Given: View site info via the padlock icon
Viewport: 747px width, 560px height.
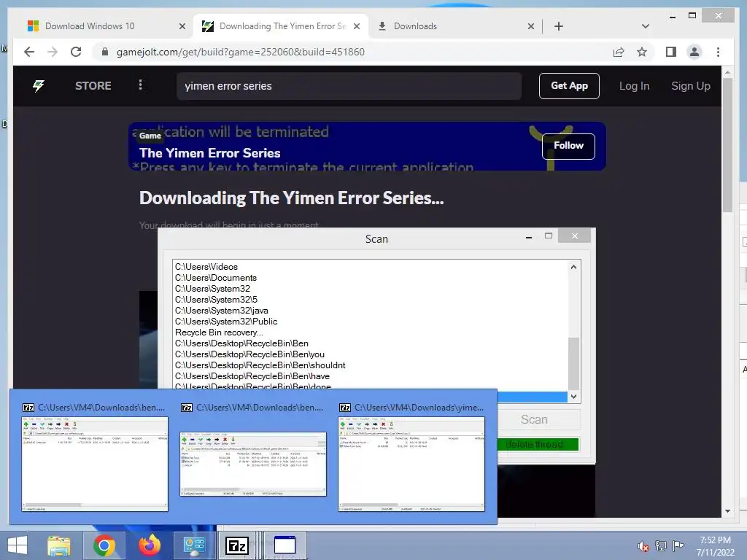Looking at the screenshot, I should 105,52.
